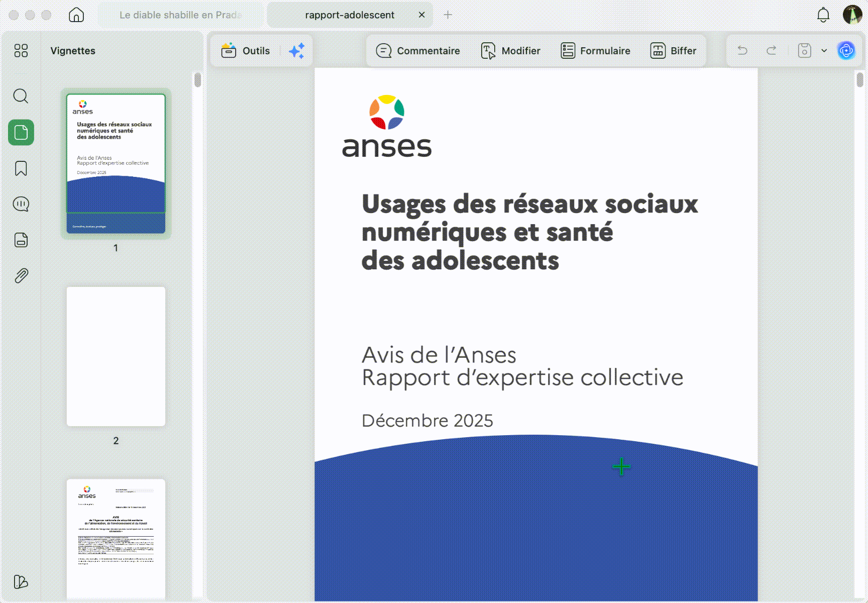
Task: Click the 'Avis de l'Anses' text
Action: click(439, 355)
